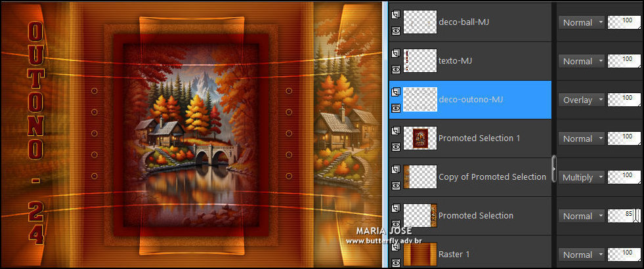The image size is (644, 269).
Task: Open blend mode dropdown for deco-ball-MJ layer
Action: pos(581,22)
